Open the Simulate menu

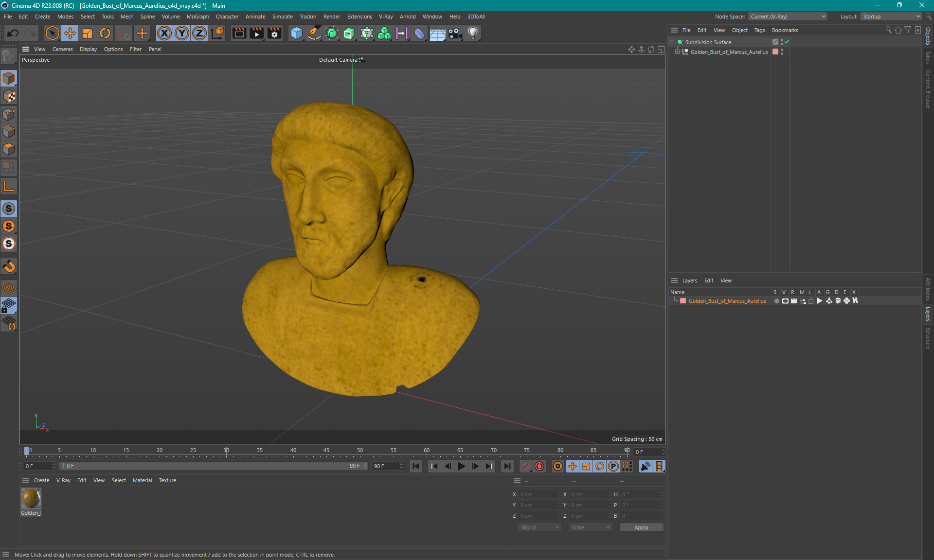(282, 17)
